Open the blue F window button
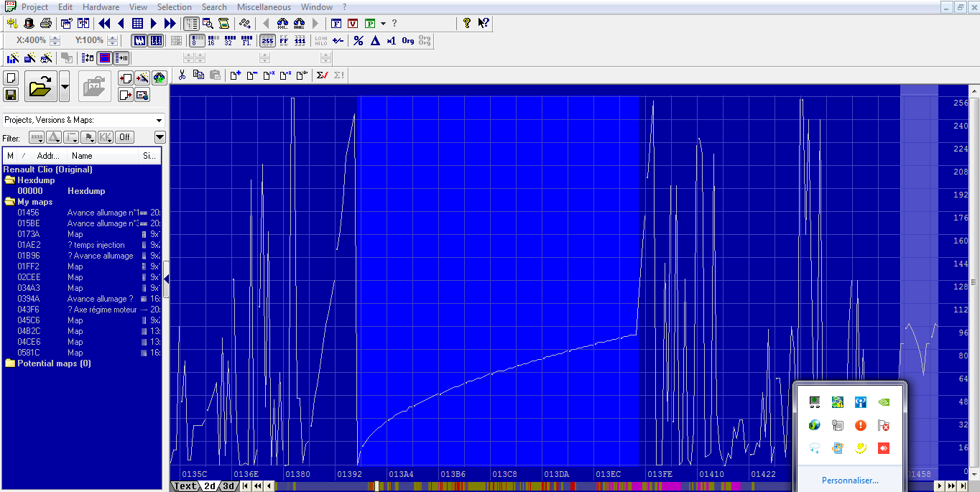Viewport: 980px width, 492px height. (336, 24)
